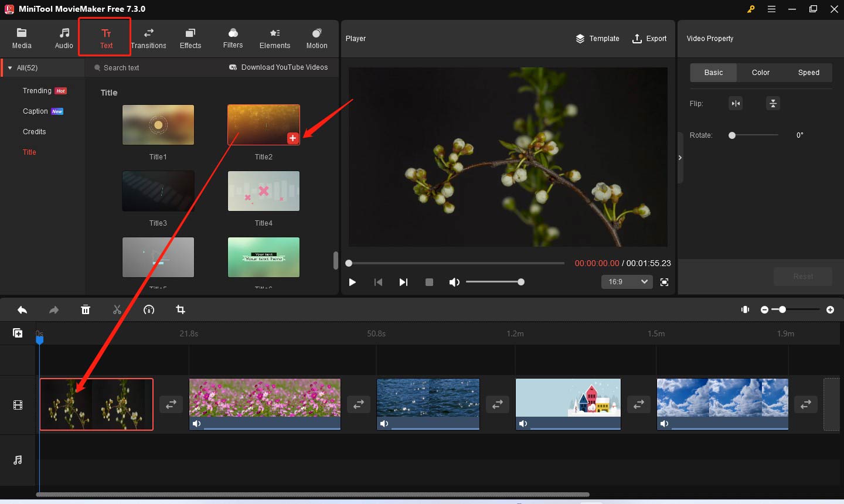Open the Audio tab
This screenshot has width=844, height=504.
(x=64, y=38)
